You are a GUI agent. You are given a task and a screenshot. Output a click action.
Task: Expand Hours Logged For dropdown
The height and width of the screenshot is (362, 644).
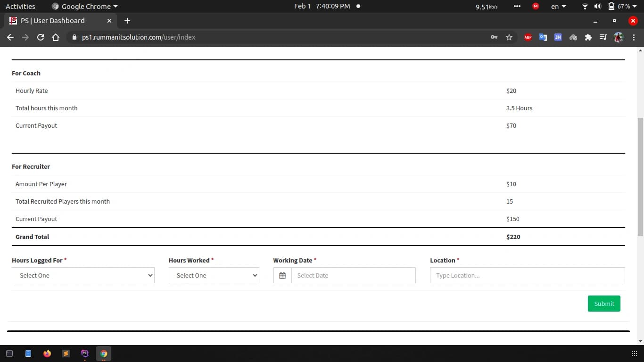[83, 275]
